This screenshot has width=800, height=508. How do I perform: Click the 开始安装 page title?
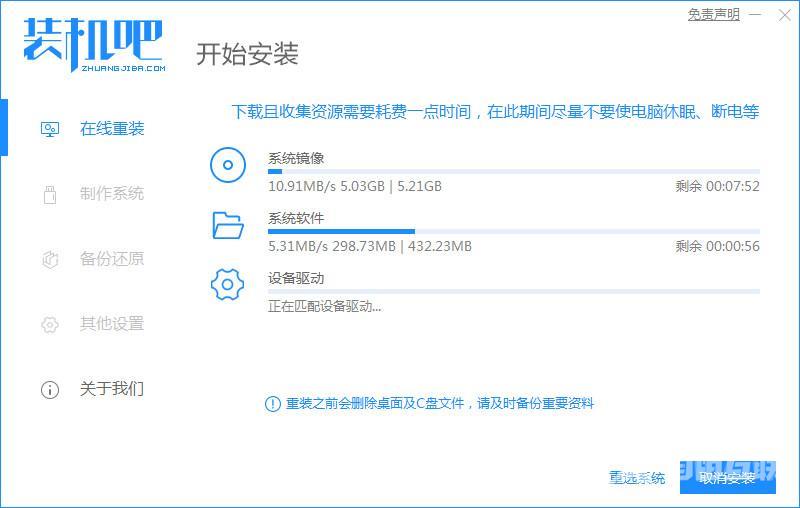pos(247,54)
